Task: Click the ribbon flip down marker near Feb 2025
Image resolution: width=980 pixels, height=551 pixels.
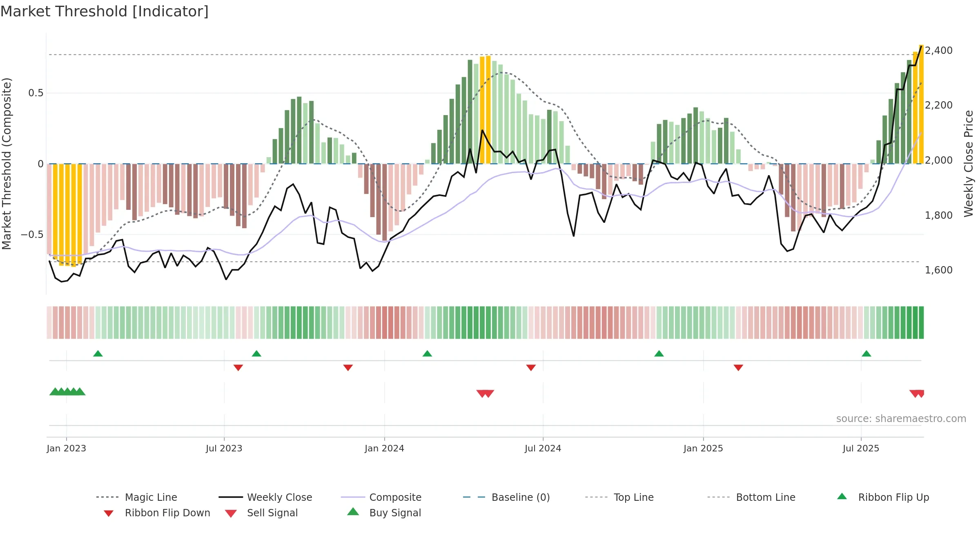Action: (x=738, y=368)
